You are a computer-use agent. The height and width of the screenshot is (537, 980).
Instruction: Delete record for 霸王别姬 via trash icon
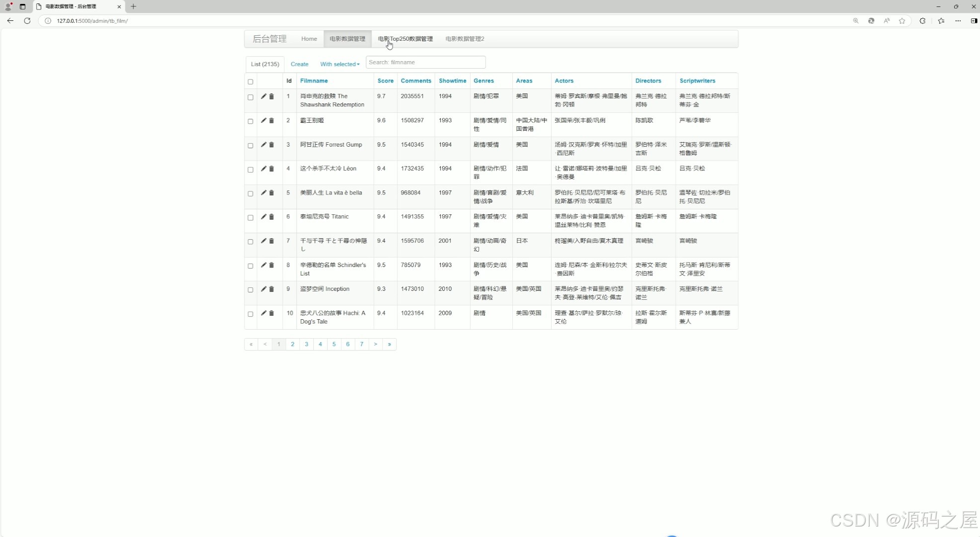pyautogui.click(x=271, y=121)
